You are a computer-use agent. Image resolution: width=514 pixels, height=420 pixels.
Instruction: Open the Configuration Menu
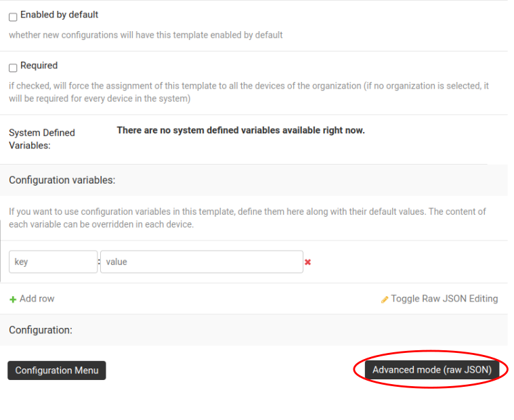point(57,371)
